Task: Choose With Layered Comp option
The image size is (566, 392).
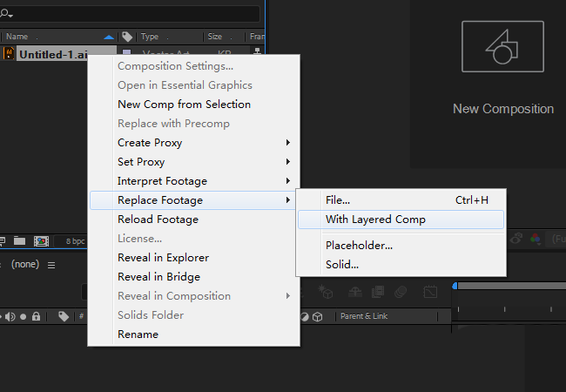Action: point(375,220)
